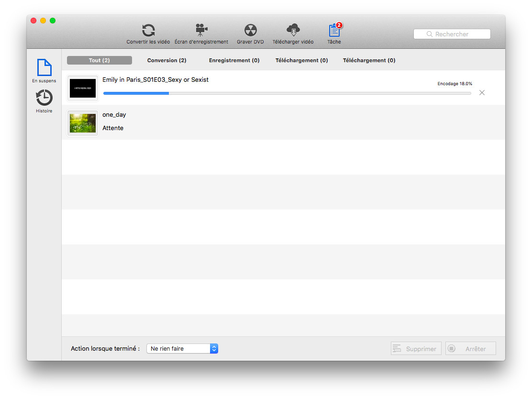Switch to the Enregistrement (0) tab
Image resolution: width=532 pixels, height=399 pixels.
pyautogui.click(x=234, y=60)
